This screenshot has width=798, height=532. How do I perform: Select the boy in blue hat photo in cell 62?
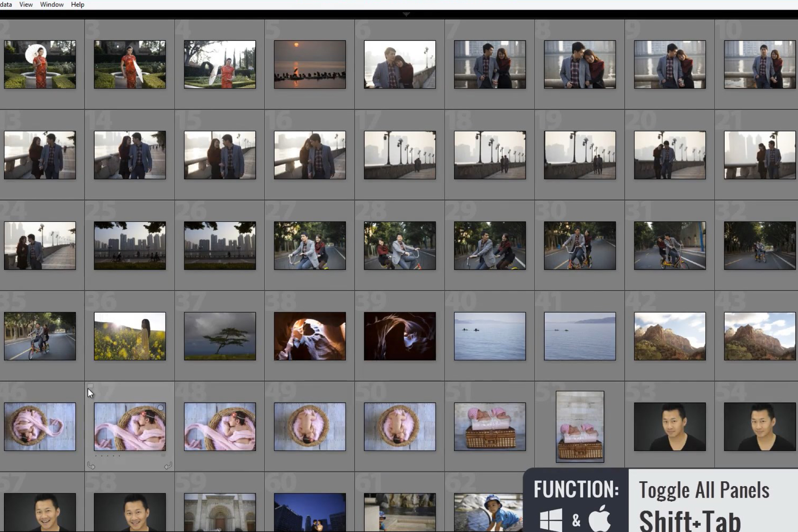coord(488,512)
